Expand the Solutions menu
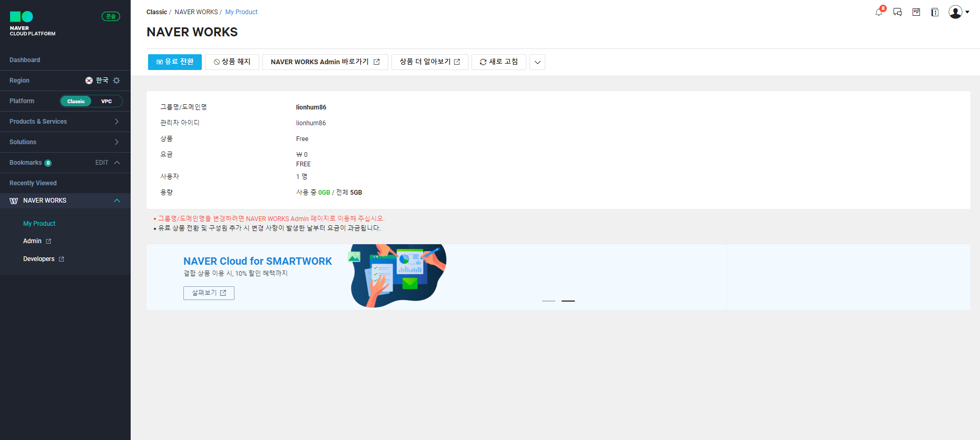The height and width of the screenshot is (440, 980). pyautogui.click(x=65, y=142)
